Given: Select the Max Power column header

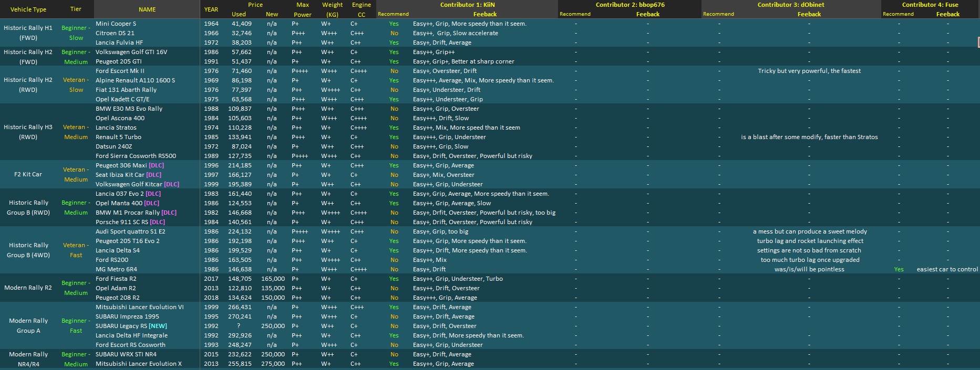Looking at the screenshot, I should [x=303, y=9].
